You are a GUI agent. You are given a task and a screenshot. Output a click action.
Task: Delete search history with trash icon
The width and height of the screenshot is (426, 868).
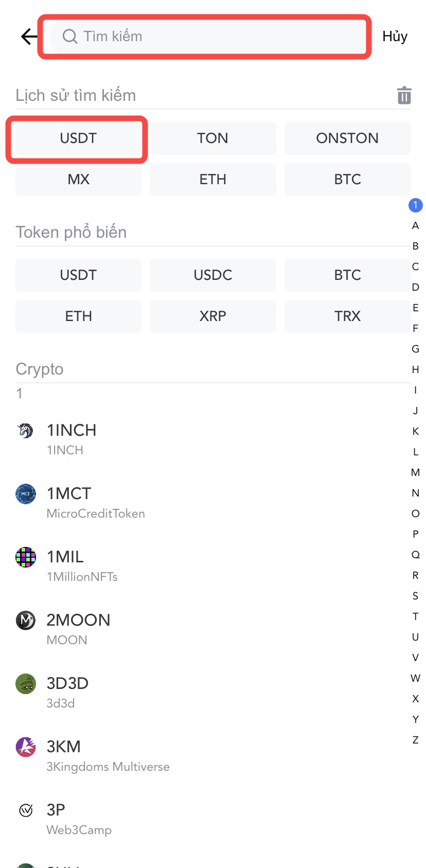404,95
